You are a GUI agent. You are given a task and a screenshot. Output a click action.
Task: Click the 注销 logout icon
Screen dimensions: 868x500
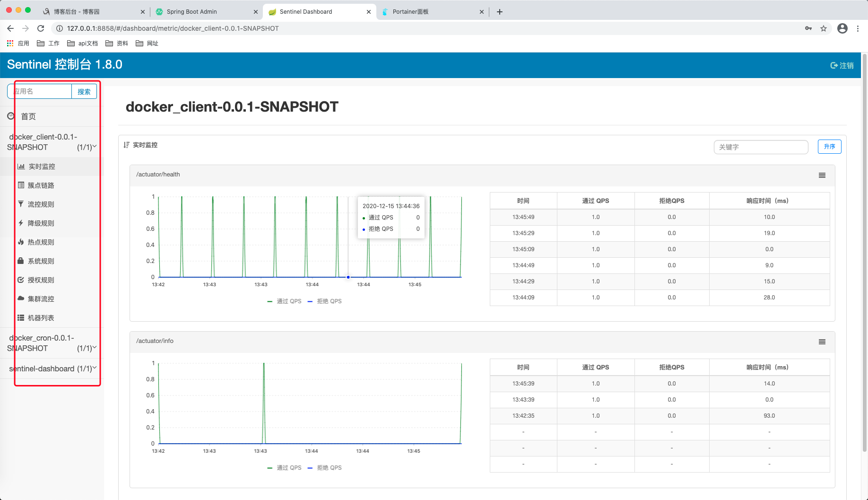pyautogui.click(x=834, y=65)
